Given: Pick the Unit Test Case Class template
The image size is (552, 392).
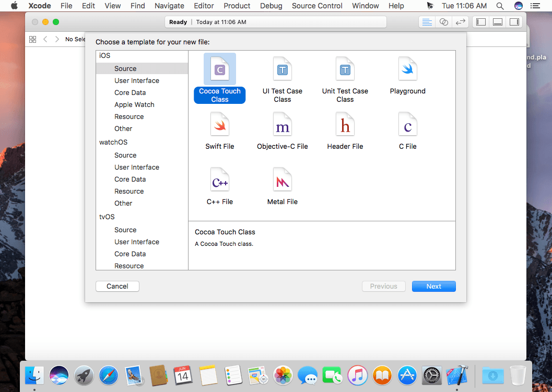Looking at the screenshot, I should [x=345, y=79].
